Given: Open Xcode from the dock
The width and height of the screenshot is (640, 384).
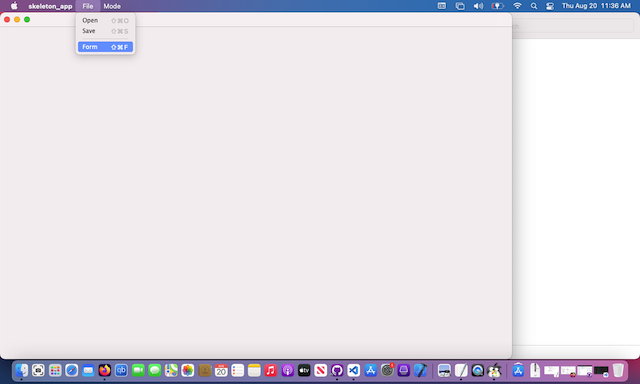Looking at the screenshot, I should tap(420, 371).
